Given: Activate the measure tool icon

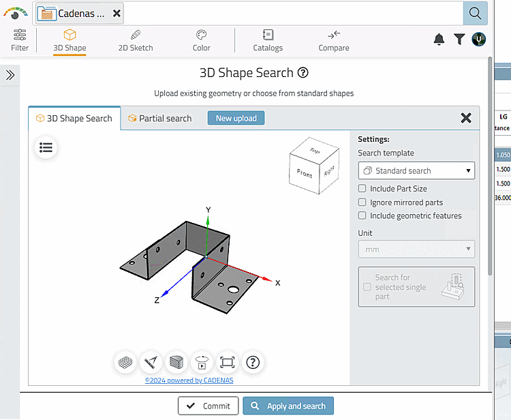Looking at the screenshot, I should pos(151,362).
